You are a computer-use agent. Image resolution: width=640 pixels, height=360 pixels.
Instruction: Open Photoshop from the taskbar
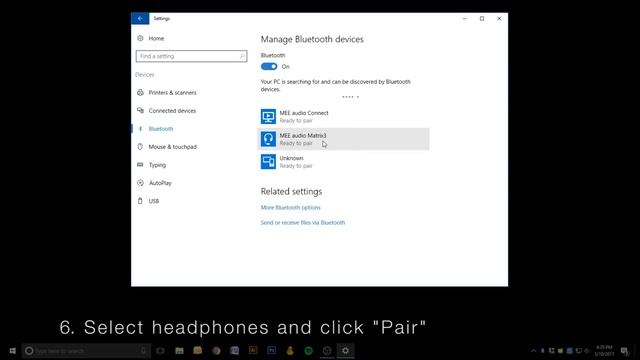(x=271, y=350)
